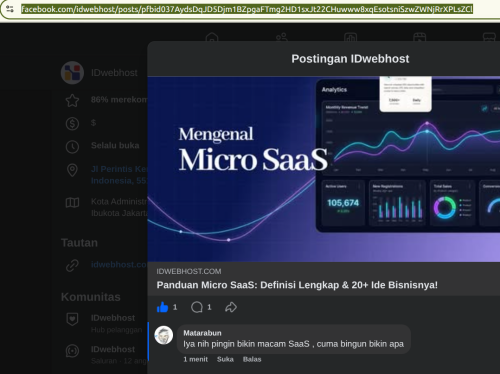Click the IDwebhost page name in the background
The height and width of the screenshot is (374, 500).
pyautogui.click(x=114, y=73)
